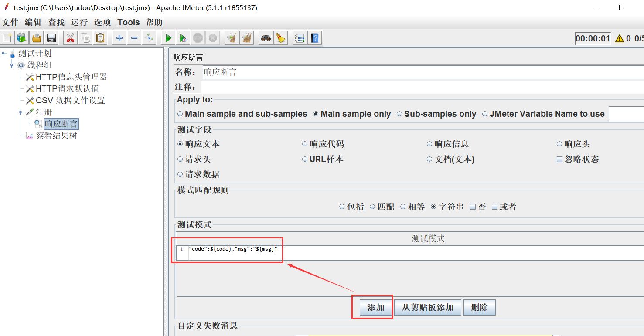This screenshot has width=644, height=336.
Task: Collapse the 测试计划 tree node
Action: click(4, 54)
